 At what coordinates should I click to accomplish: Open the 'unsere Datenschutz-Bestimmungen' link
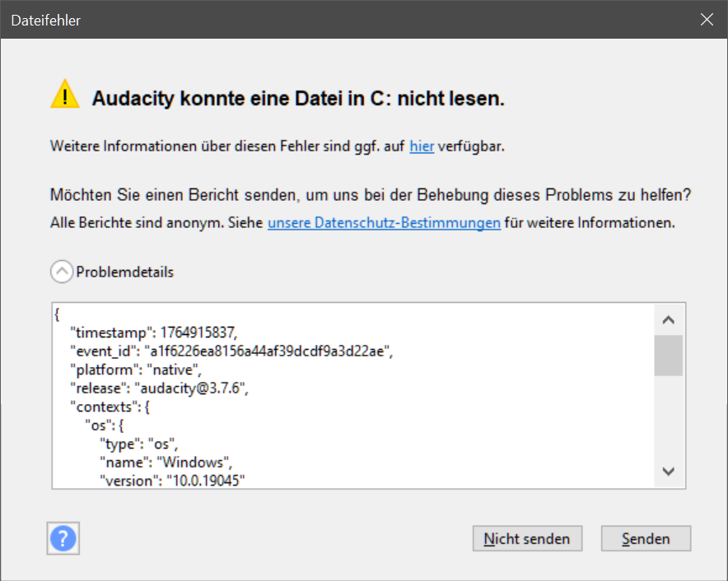(384, 223)
